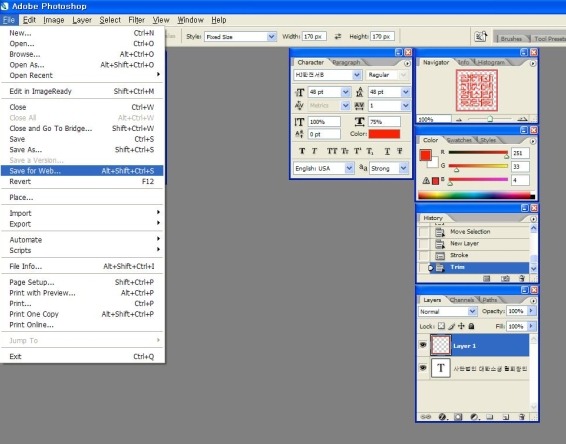
Task: Click create new snapshot camera icon in History
Action: pyautogui.click(x=505, y=278)
